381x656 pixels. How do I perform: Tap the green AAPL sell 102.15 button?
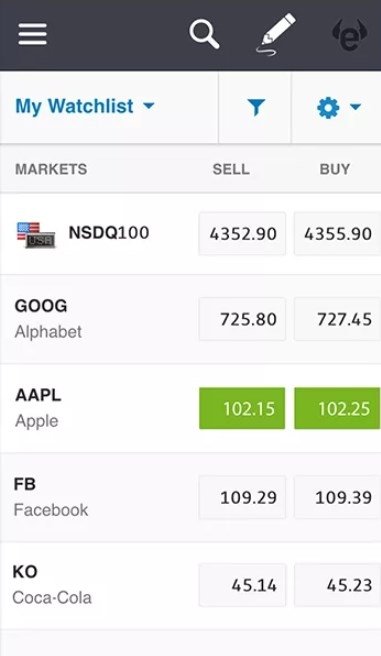coord(242,408)
